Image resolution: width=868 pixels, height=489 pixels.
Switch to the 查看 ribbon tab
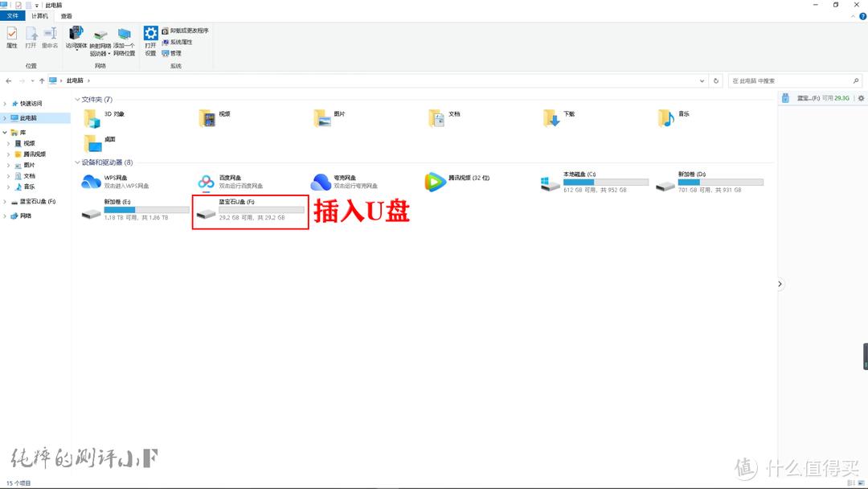point(67,16)
